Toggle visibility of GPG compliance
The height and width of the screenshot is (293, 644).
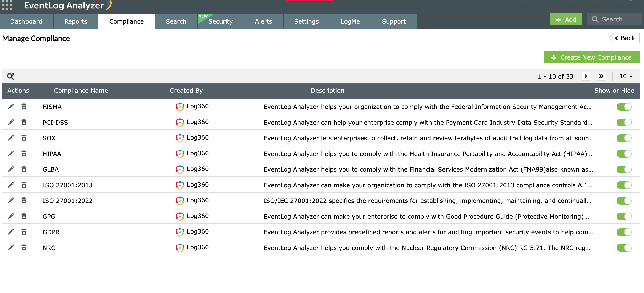pos(624,217)
